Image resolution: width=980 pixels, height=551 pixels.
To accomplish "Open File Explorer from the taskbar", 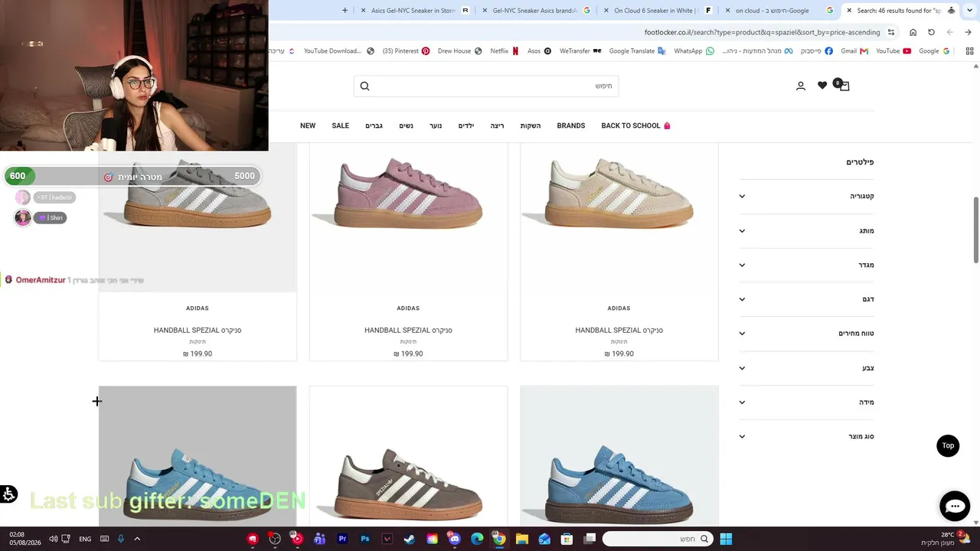I will pyautogui.click(x=522, y=539).
